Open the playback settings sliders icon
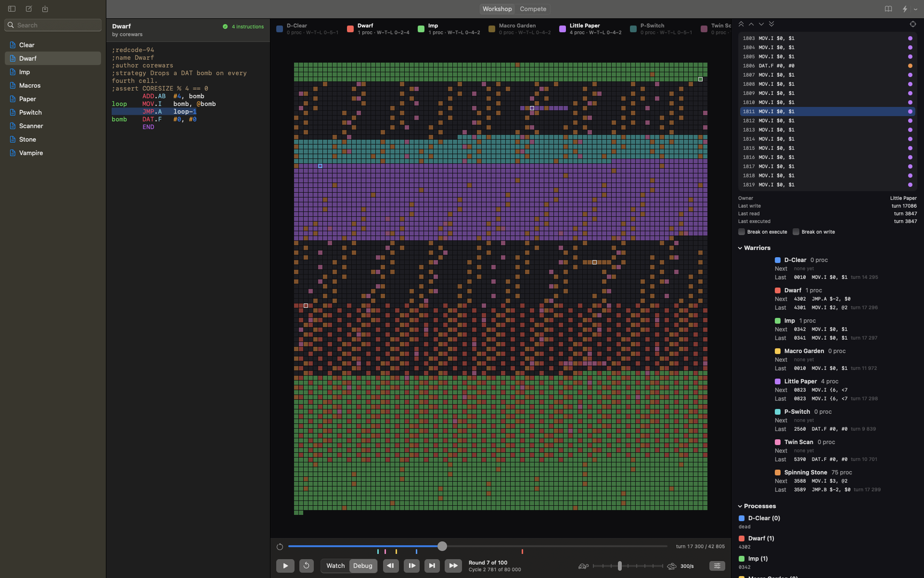The image size is (924, 578). coord(717,566)
